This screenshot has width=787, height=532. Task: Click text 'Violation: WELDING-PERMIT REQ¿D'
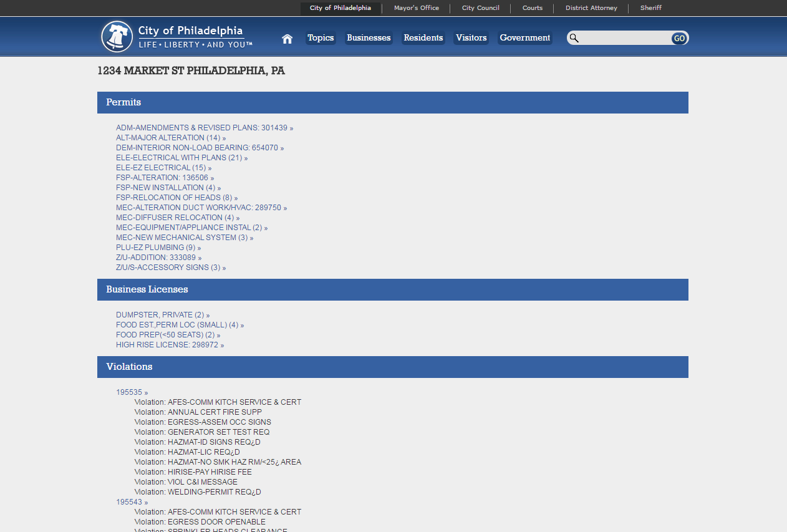pyautogui.click(x=198, y=492)
